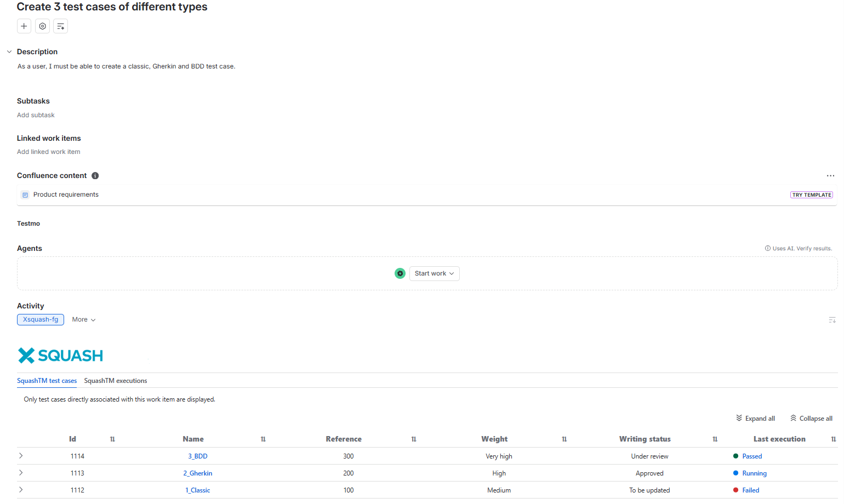Open the More activity dropdown
Screen dimensions: 844x504
point(84,320)
